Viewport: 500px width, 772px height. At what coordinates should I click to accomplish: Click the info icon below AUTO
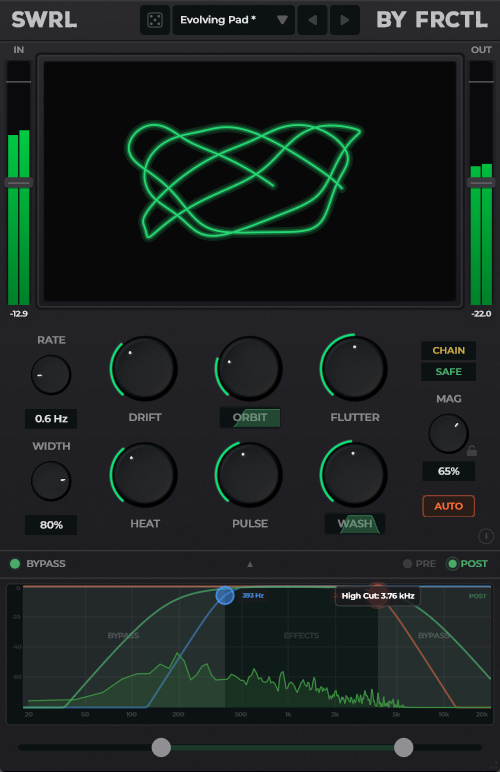point(486,536)
